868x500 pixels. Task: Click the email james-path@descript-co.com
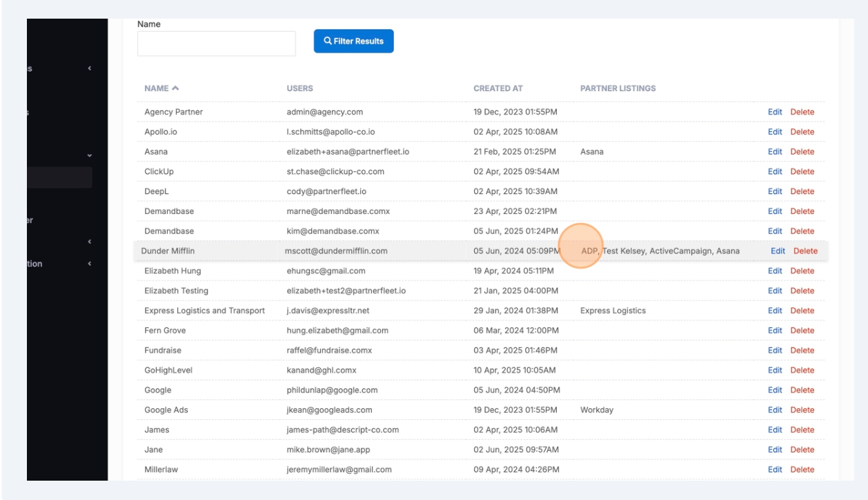point(342,430)
